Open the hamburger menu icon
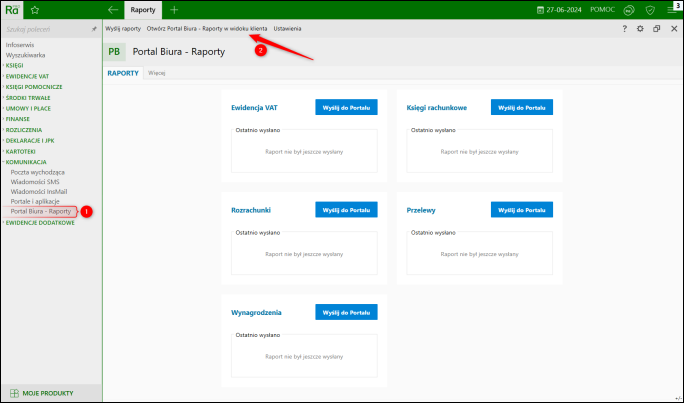Screen dimensions: 684x403 (x=671, y=10)
